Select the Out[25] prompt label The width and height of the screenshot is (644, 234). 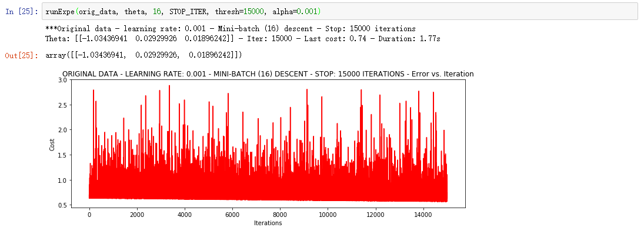(21, 55)
